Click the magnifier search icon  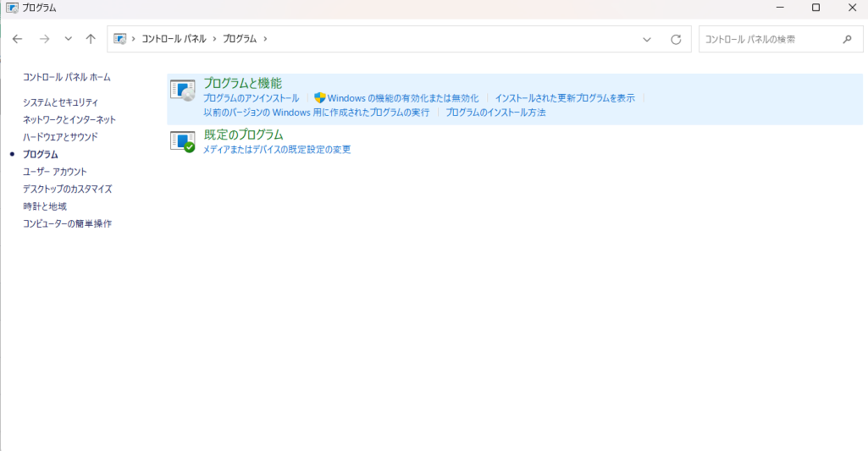[847, 39]
